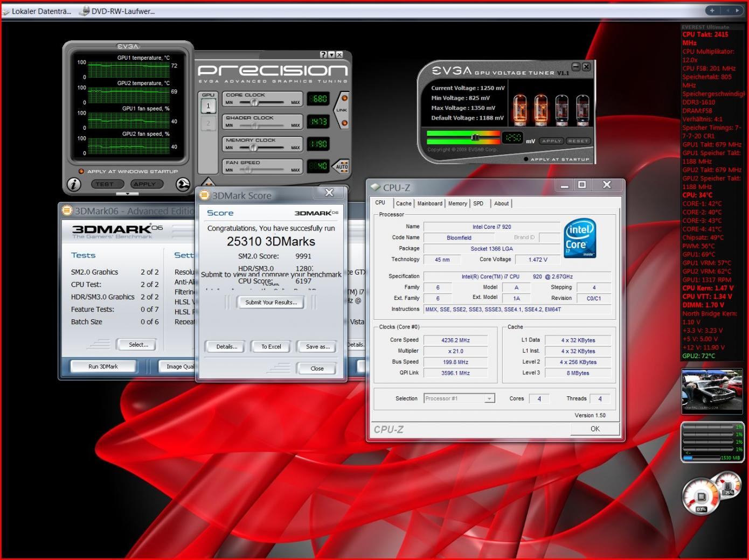Open the Processor #1 selection dropdown
This screenshot has width=749, height=560.
click(459, 398)
